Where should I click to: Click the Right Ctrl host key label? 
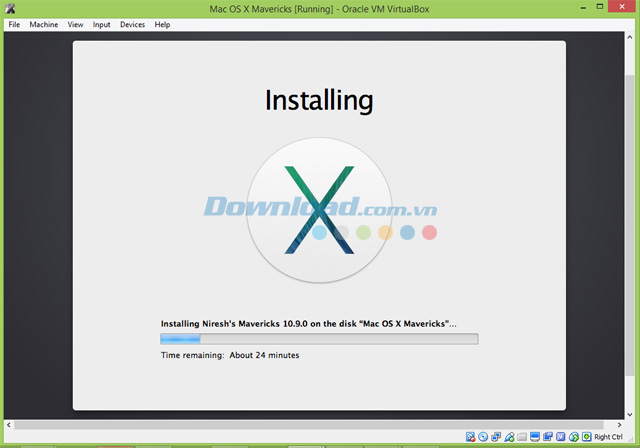pos(608,437)
